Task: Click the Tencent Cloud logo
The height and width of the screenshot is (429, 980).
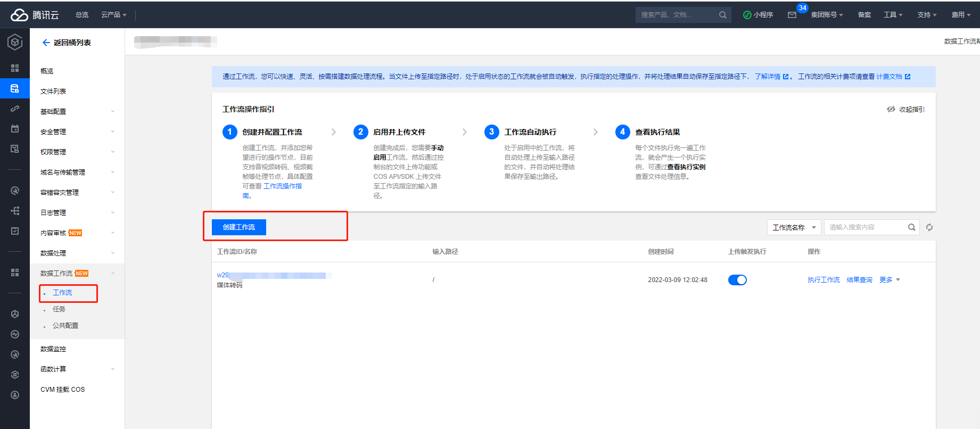Action: pos(35,15)
